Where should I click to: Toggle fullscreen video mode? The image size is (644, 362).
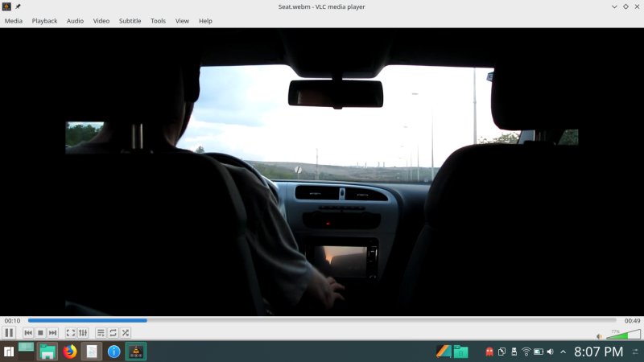[71, 333]
